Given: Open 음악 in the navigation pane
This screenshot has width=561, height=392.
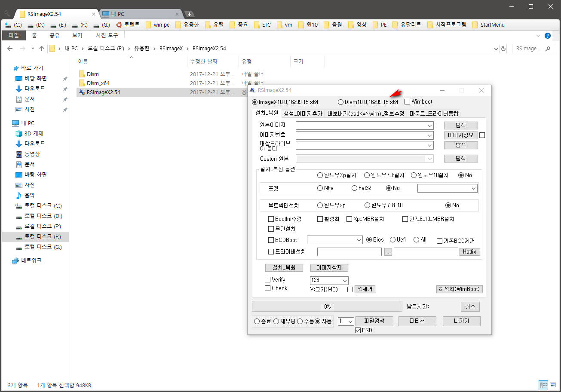Looking at the screenshot, I should point(30,195).
